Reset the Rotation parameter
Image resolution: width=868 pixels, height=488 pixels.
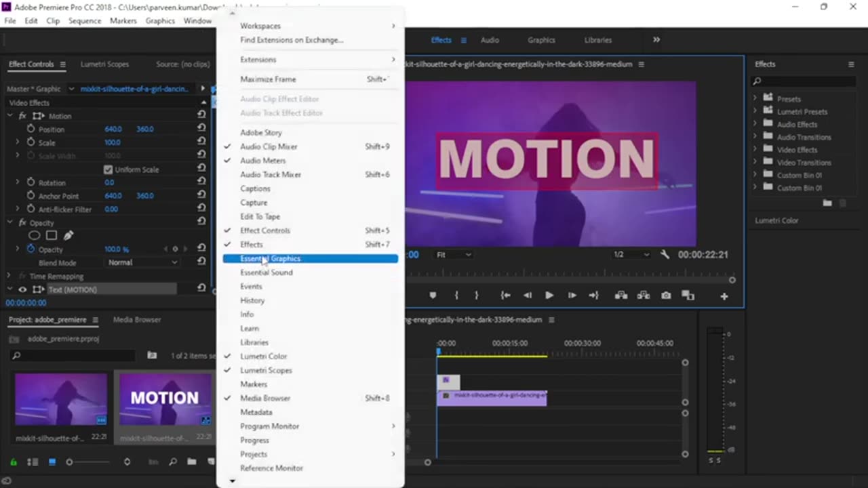point(201,182)
